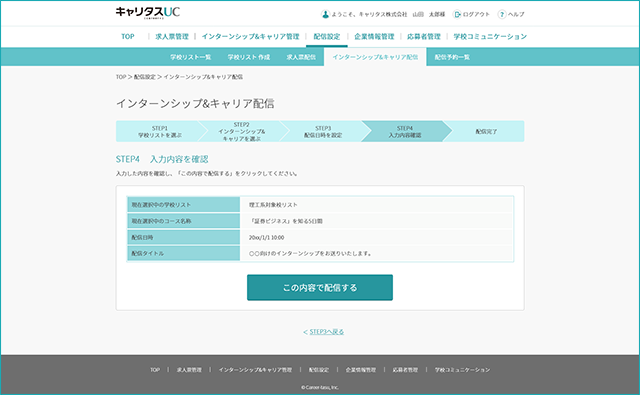Click 配信設定 in the breadcrumb trail
The height and width of the screenshot is (395, 640).
click(x=144, y=77)
